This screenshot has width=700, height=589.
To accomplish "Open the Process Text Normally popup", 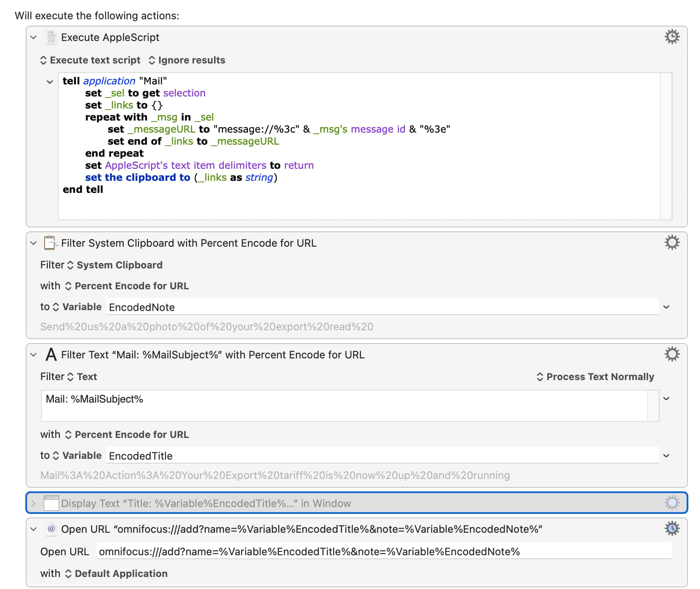I will (596, 377).
